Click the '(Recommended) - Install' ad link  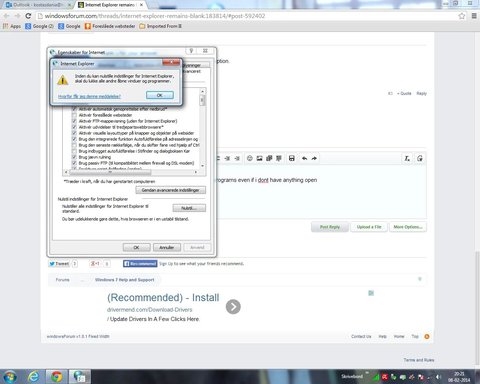163,297
